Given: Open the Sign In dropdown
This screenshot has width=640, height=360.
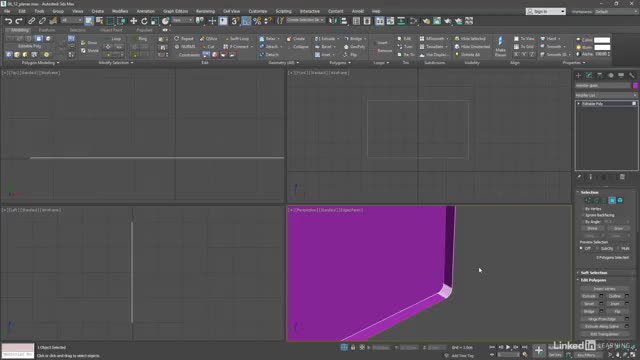Looking at the screenshot, I should click(x=546, y=11).
